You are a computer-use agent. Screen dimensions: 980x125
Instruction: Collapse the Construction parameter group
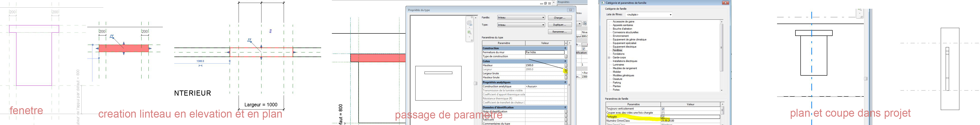(x=565, y=48)
